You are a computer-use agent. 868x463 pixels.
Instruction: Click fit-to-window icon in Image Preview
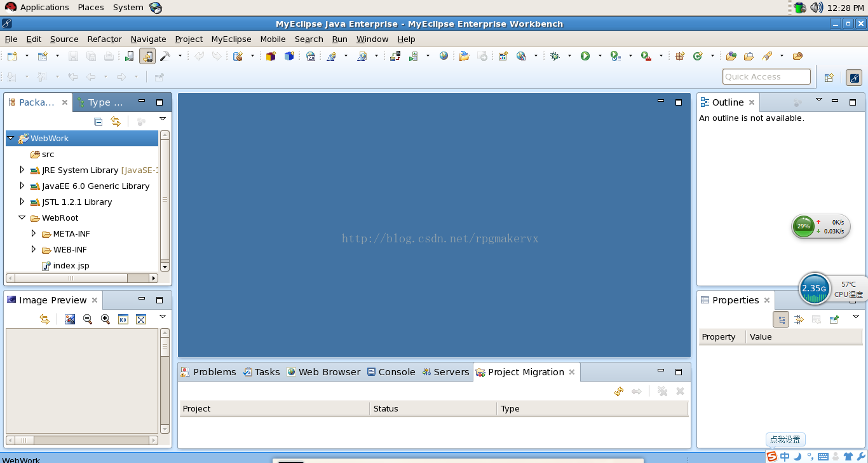coord(141,319)
